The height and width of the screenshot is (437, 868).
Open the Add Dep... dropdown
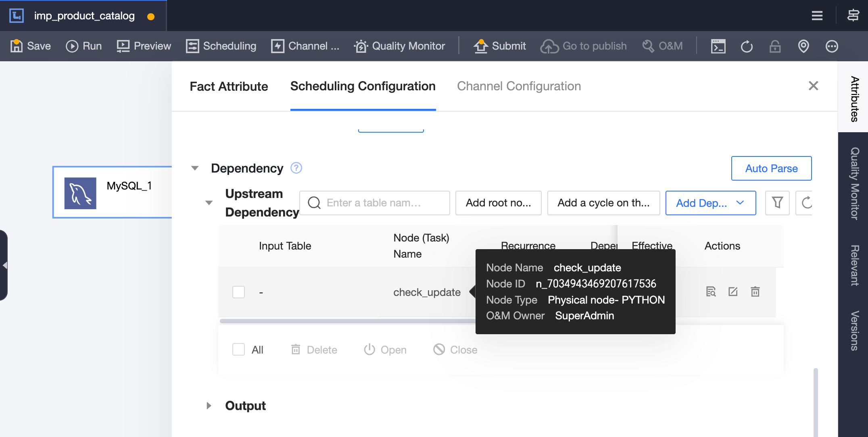(710, 203)
